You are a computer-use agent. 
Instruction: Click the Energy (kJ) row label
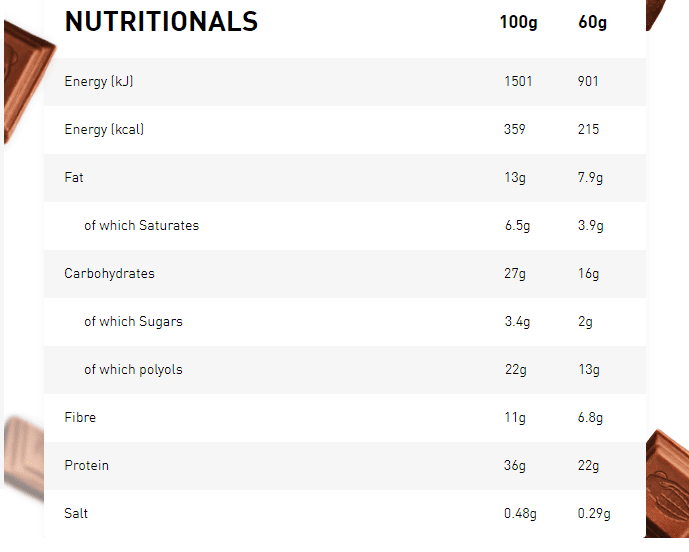[99, 81]
